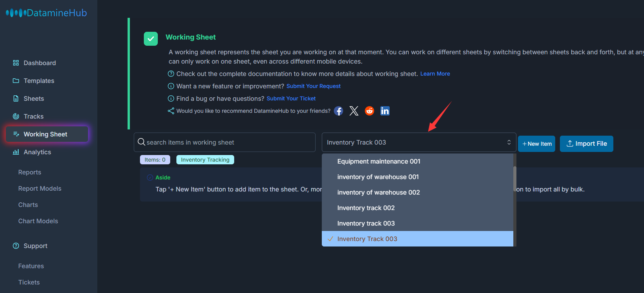The image size is (644, 293).
Task: Click the Tracks circular icon
Action: click(x=16, y=116)
